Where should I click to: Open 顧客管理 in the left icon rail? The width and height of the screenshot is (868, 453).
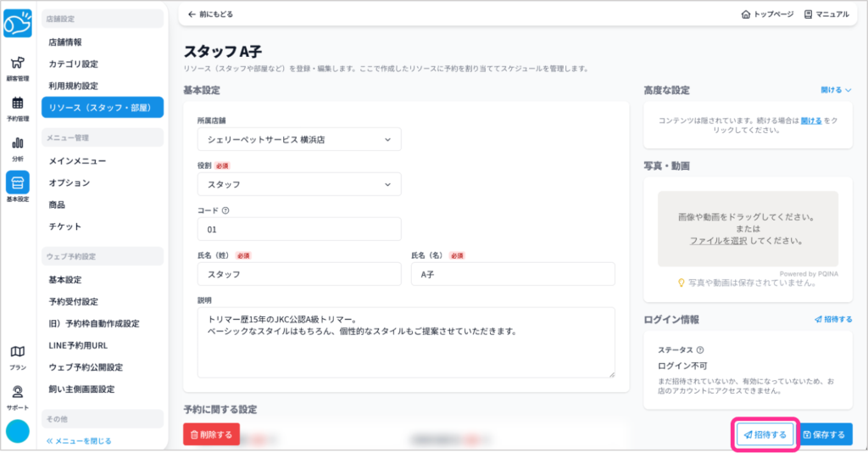point(17,67)
